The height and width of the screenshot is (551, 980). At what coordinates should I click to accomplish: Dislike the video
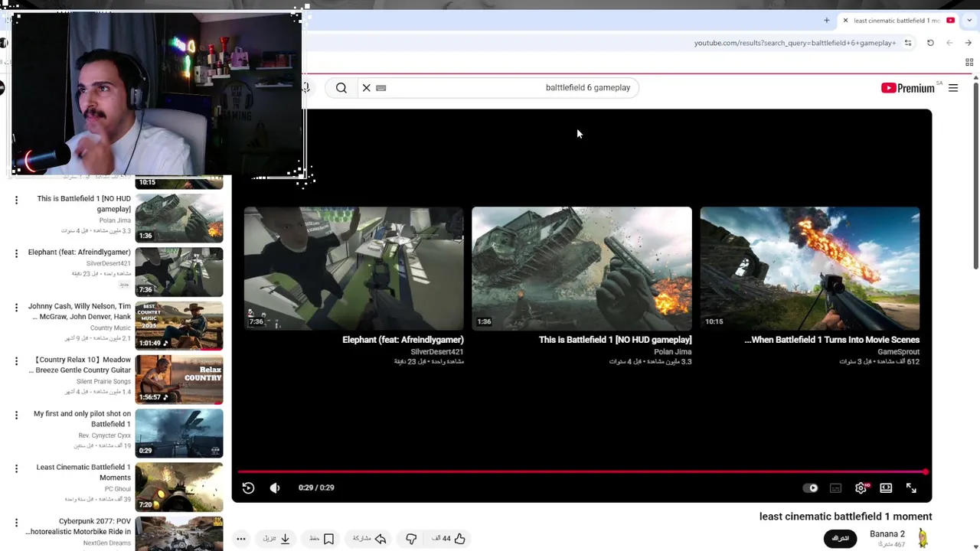pos(411,539)
